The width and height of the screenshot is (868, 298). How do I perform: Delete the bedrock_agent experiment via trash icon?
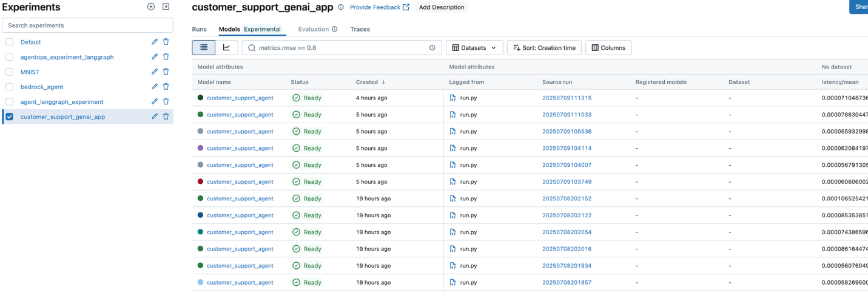coord(166,87)
